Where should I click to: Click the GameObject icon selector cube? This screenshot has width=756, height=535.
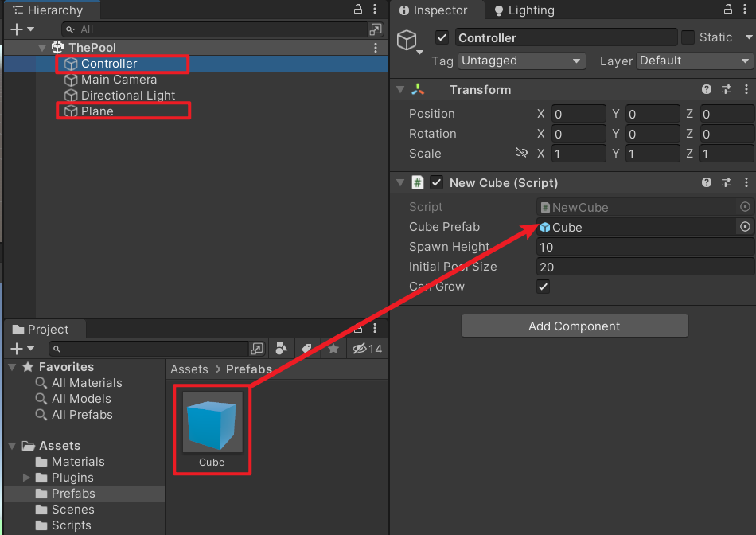tap(407, 40)
